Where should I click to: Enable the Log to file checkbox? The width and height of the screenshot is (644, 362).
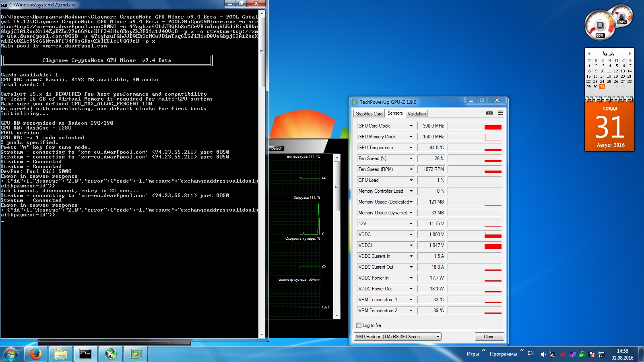pos(359,325)
